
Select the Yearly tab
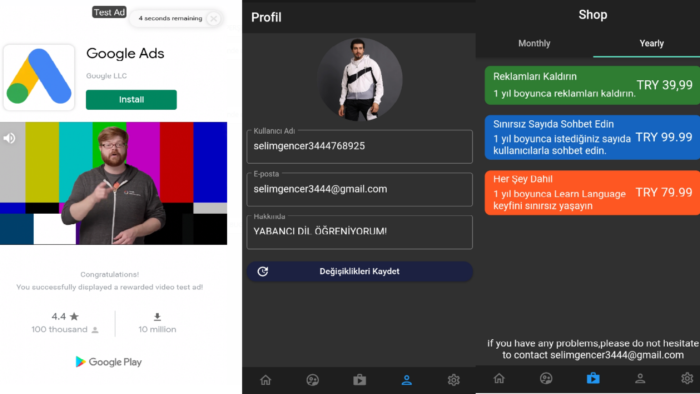tap(651, 43)
